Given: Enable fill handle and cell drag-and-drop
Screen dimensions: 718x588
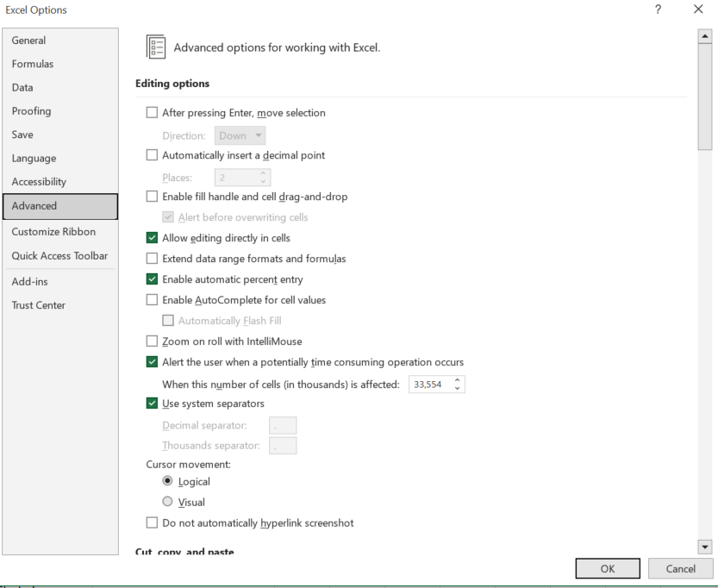Looking at the screenshot, I should (152, 197).
